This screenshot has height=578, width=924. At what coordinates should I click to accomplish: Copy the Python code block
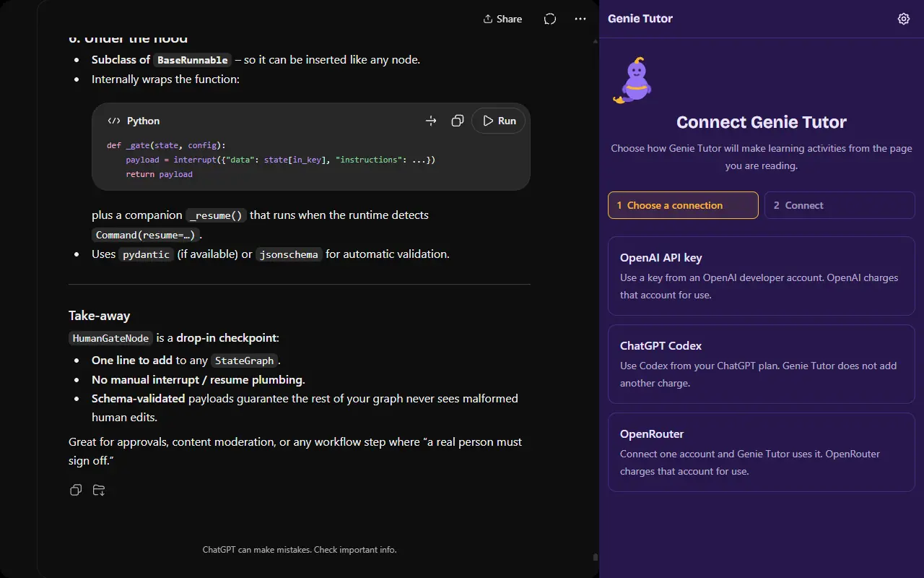coord(457,121)
